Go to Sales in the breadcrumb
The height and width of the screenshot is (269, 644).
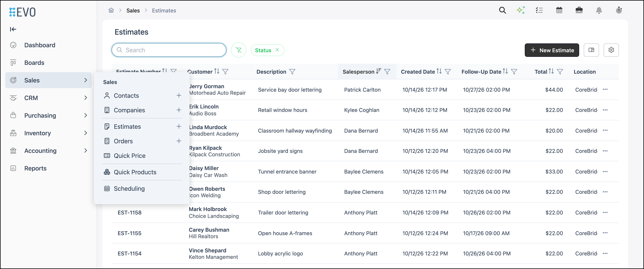[x=133, y=11]
